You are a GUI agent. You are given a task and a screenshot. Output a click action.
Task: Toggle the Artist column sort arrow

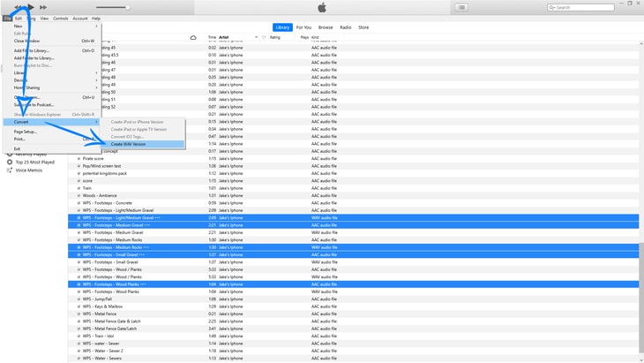click(257, 37)
